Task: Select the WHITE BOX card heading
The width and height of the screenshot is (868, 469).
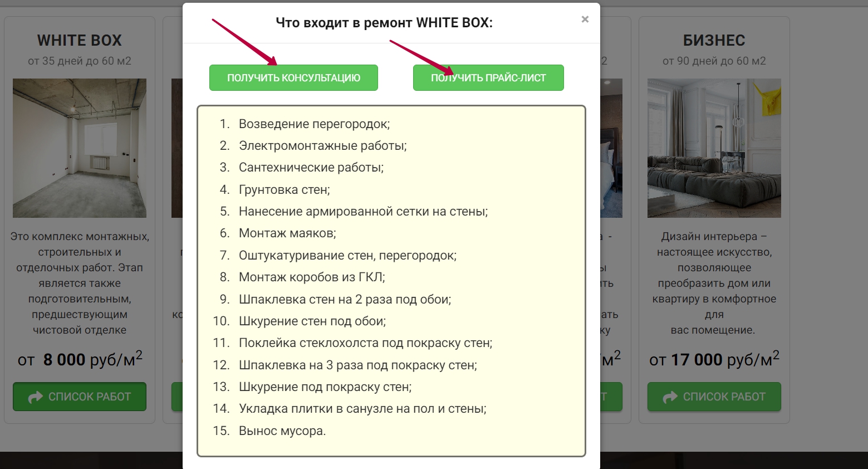Action: [80, 41]
